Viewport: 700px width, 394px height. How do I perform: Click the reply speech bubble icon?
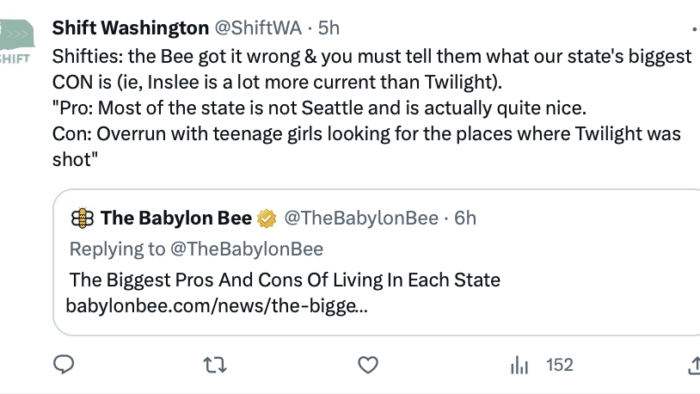click(x=64, y=365)
